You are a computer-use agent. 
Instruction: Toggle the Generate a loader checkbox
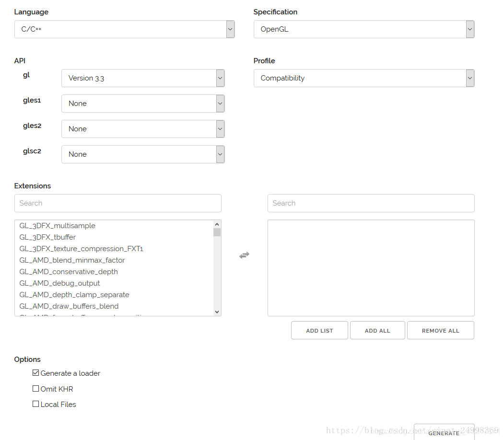pyautogui.click(x=35, y=373)
